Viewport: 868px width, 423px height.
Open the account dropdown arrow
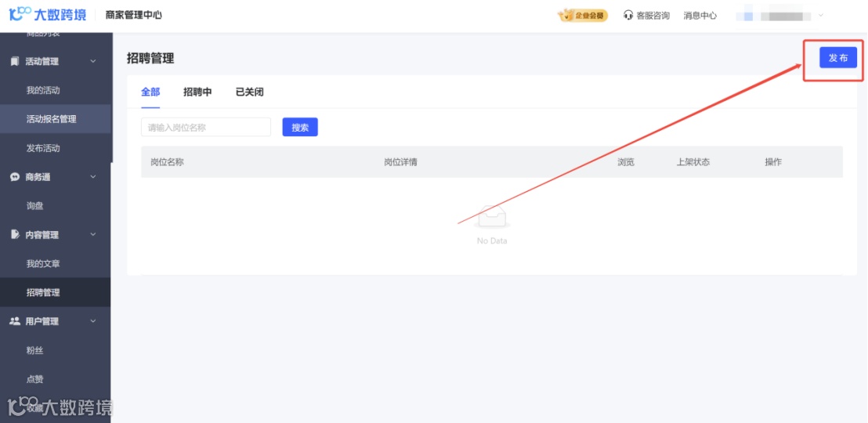click(x=821, y=16)
